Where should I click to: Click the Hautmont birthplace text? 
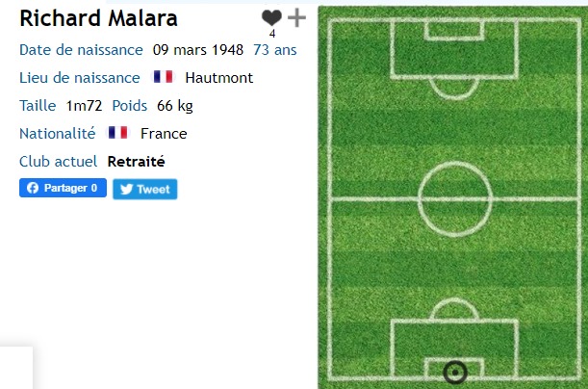tap(219, 78)
